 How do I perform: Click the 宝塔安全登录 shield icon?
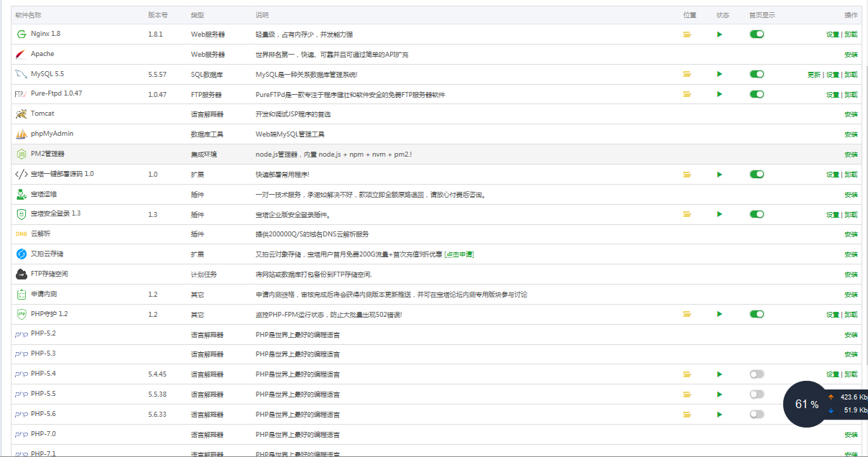(21, 214)
